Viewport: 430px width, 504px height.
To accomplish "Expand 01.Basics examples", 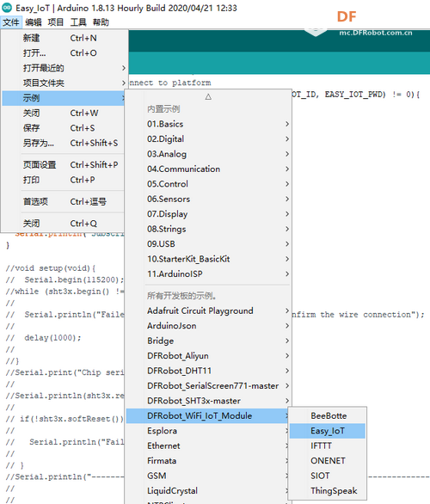I will (x=209, y=124).
